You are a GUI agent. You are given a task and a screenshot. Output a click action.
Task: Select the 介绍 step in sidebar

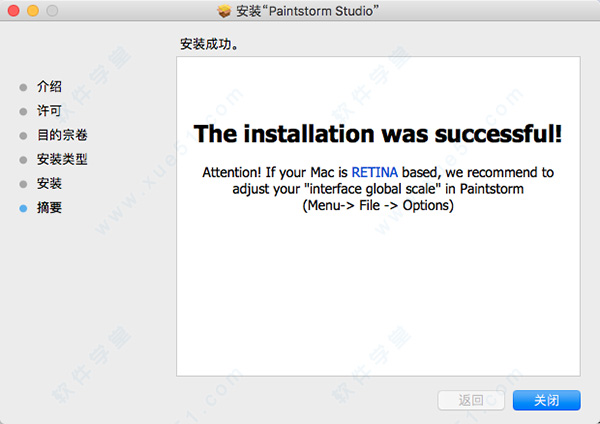(49, 86)
